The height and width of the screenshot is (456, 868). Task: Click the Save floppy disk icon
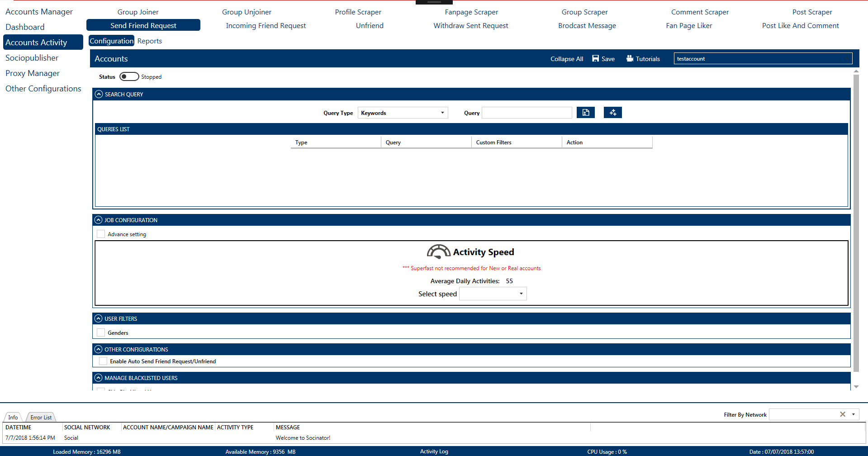tap(595, 58)
